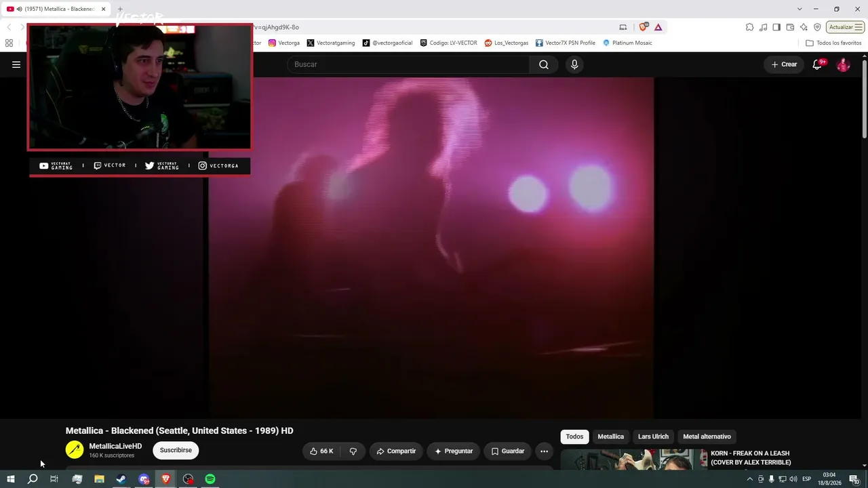Click the YouTube search magnifier button
This screenshot has height=488, width=868.
[x=544, y=64]
